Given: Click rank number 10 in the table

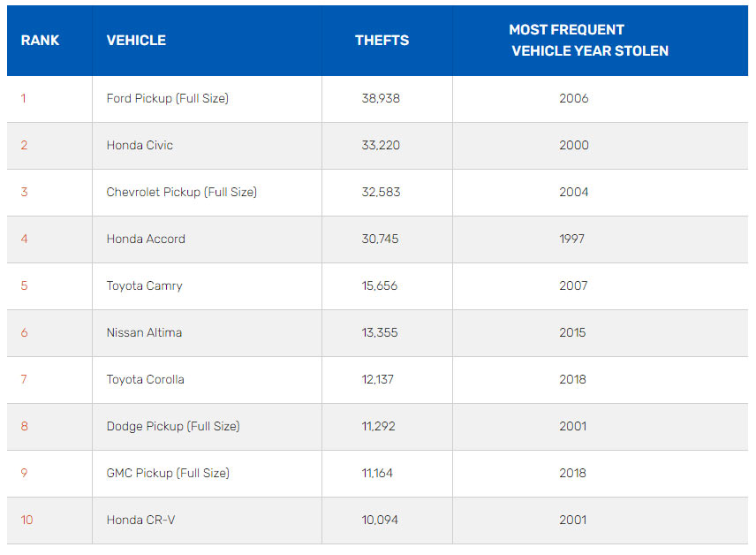Looking at the screenshot, I should click(x=26, y=520).
